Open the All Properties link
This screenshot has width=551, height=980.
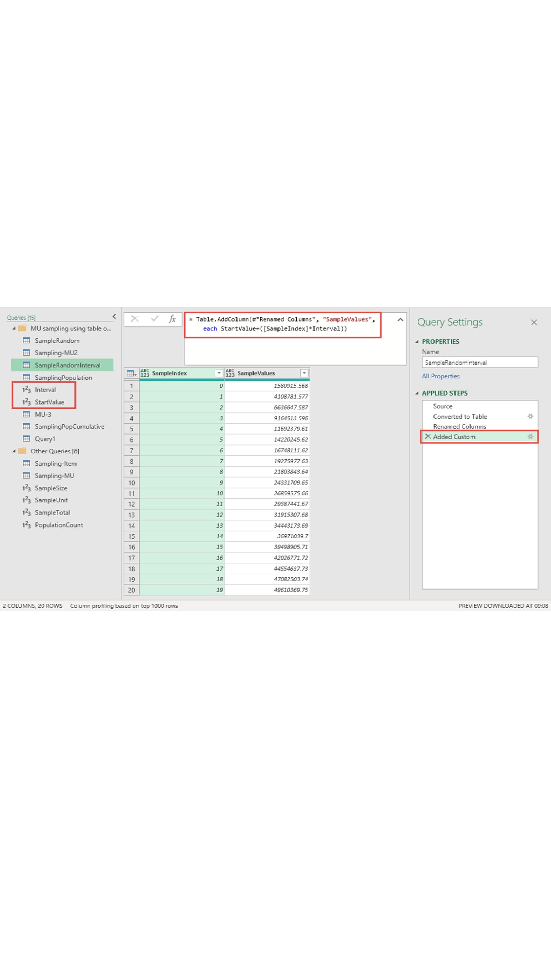pyautogui.click(x=440, y=376)
